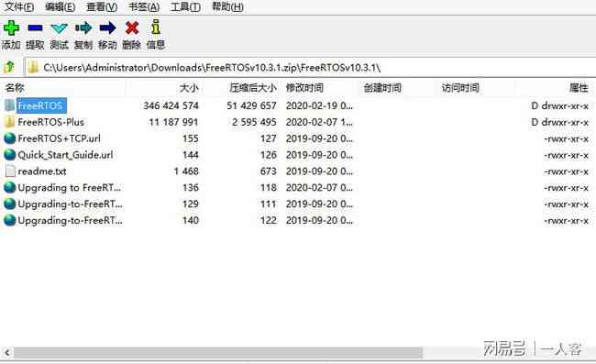Viewport: 596px width, 364px height.
Task: Click the packed size '111'
Action: coord(269,204)
